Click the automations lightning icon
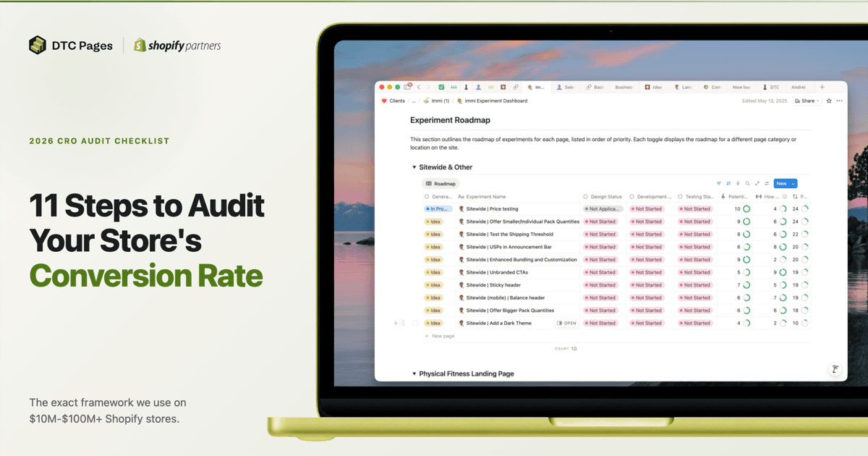This screenshot has width=868, height=456. tap(738, 182)
